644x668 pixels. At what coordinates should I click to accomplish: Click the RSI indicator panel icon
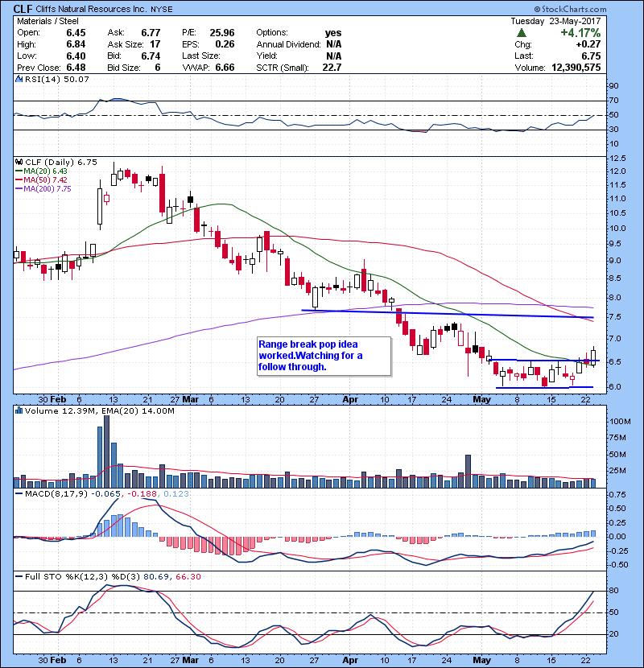[x=19, y=79]
